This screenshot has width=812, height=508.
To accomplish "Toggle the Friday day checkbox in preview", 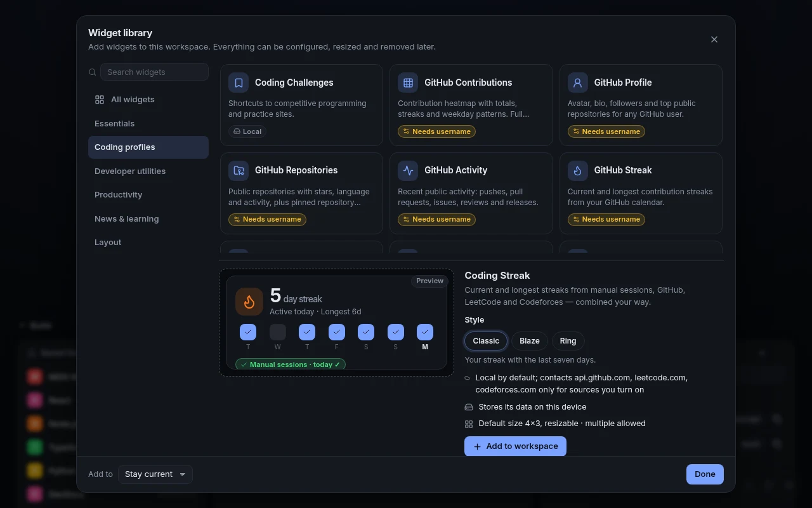I will [x=337, y=332].
